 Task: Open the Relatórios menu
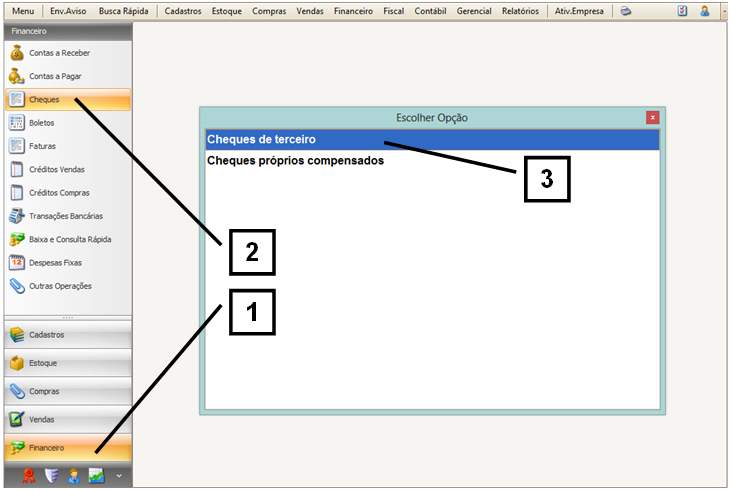[522, 11]
